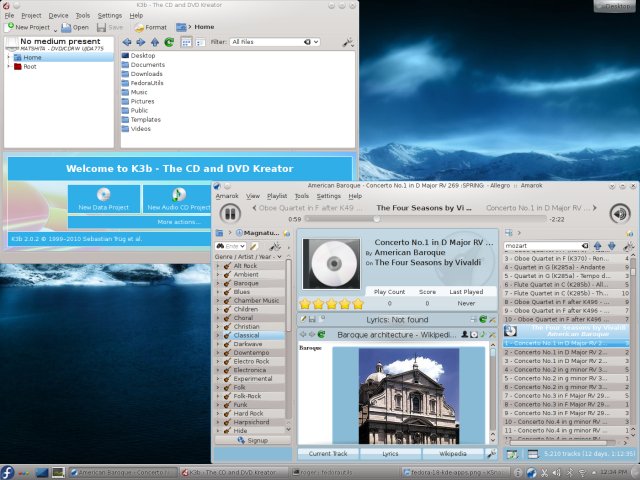Screen dimensions: 640x480
Task: Click the fifth rating star for the track
Action: coord(357,303)
